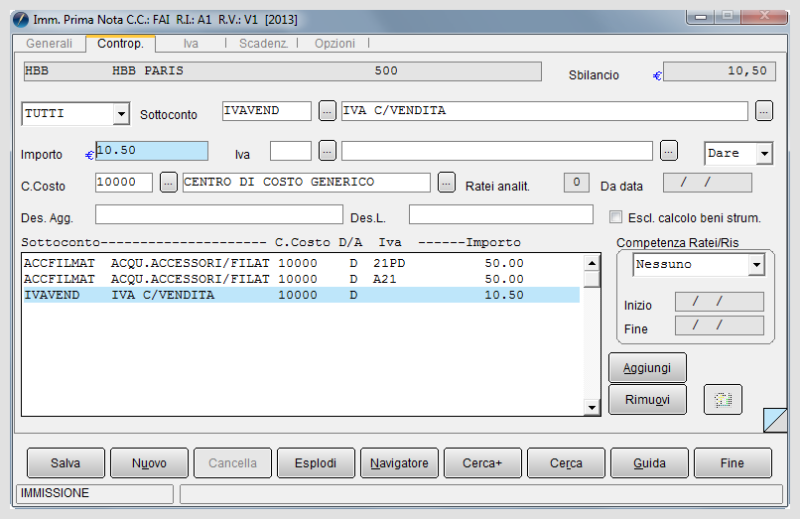Toggle Escl. calcolo beni strum. checkbox

616,217
